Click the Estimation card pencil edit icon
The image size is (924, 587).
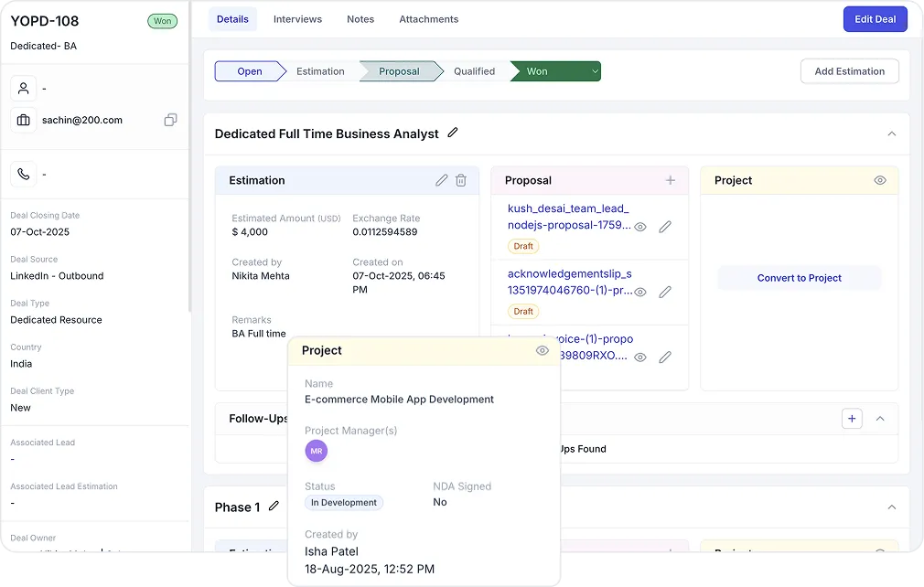pyautogui.click(x=442, y=180)
